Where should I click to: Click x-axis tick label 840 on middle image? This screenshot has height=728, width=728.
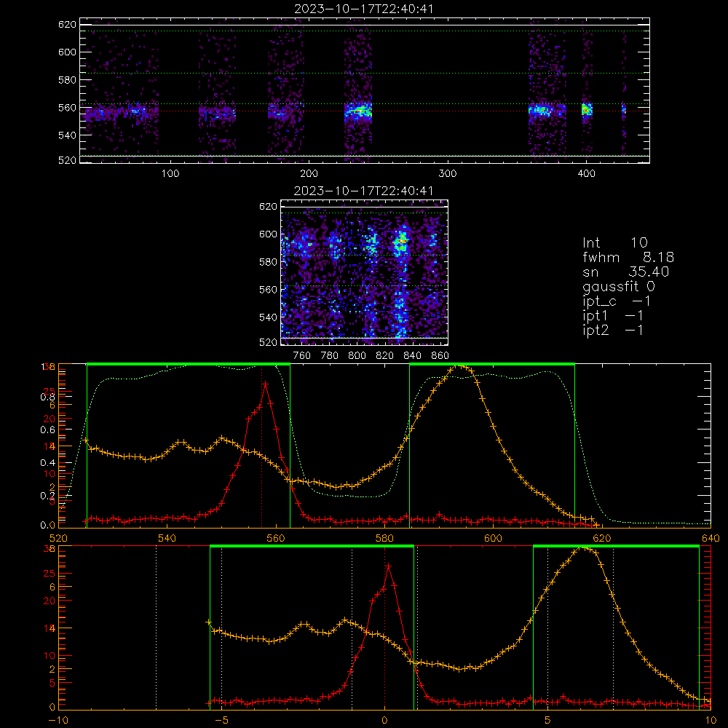412,356
